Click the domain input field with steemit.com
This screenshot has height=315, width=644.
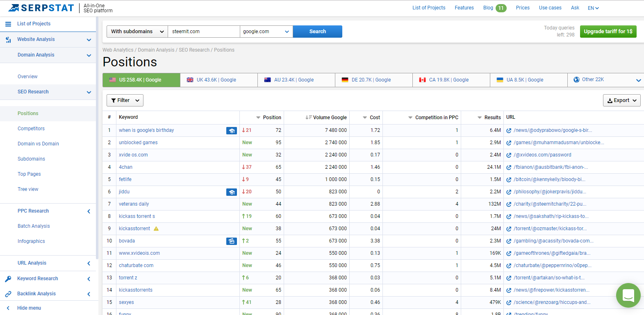[204, 32]
